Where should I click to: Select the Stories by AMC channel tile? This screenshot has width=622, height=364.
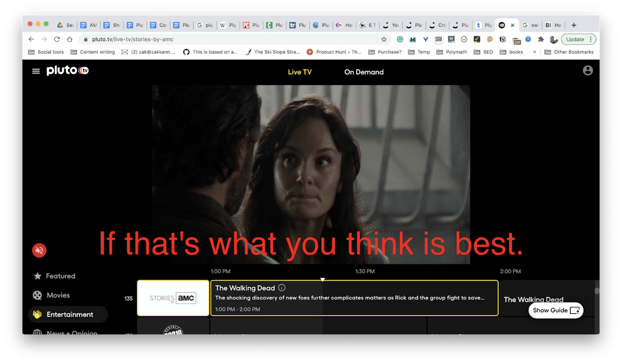tap(173, 298)
